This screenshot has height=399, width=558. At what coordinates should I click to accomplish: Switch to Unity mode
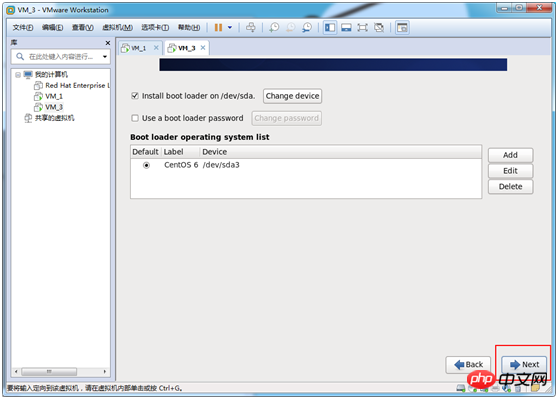click(379, 27)
